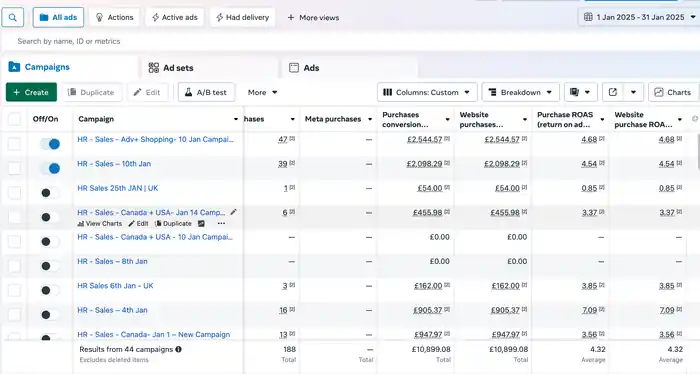Click the image icon in Jan 14 row actions

pos(201,224)
